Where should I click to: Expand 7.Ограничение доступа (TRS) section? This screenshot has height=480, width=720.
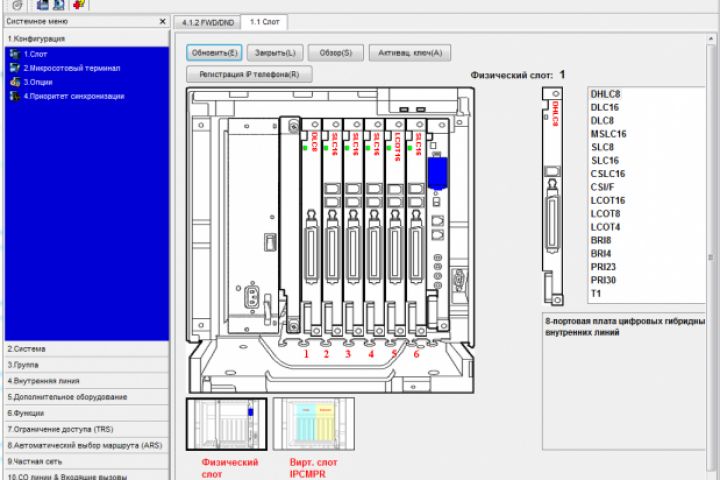pyautogui.click(x=86, y=429)
